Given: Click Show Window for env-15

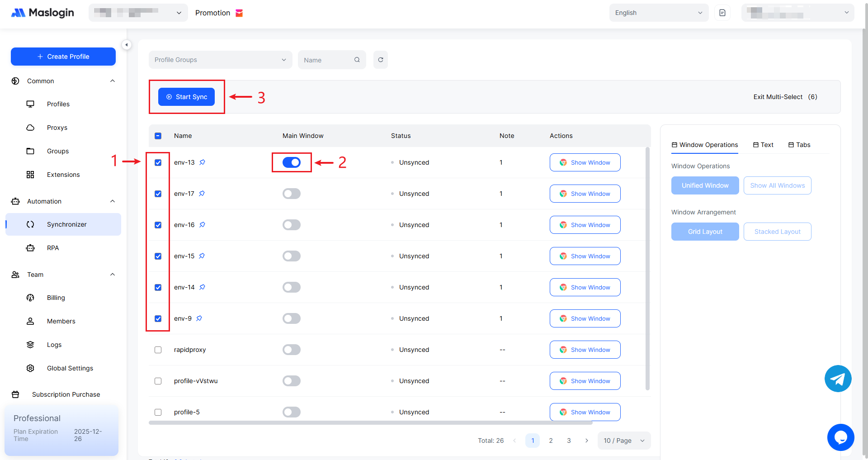Looking at the screenshot, I should [x=585, y=256].
